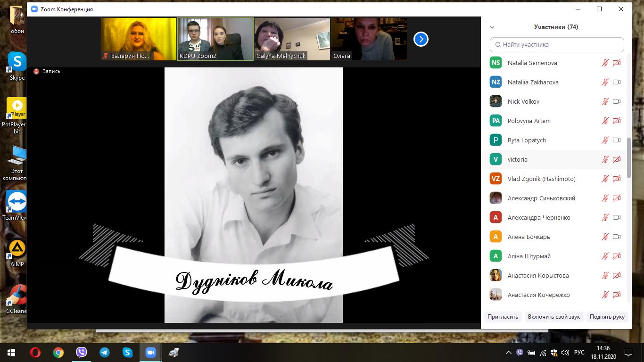Click the Viber taskbar icon

pos(81,352)
